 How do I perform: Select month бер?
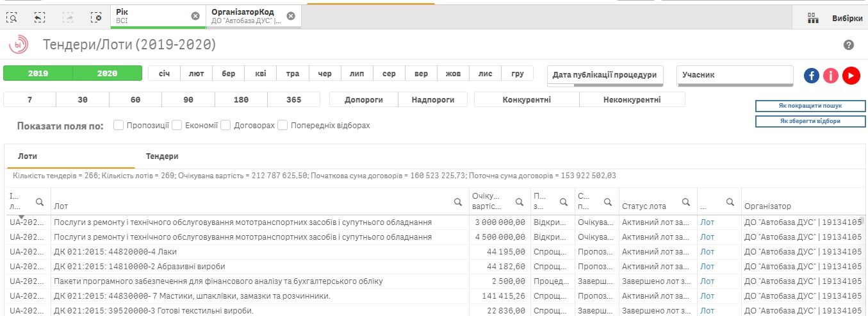coord(228,74)
